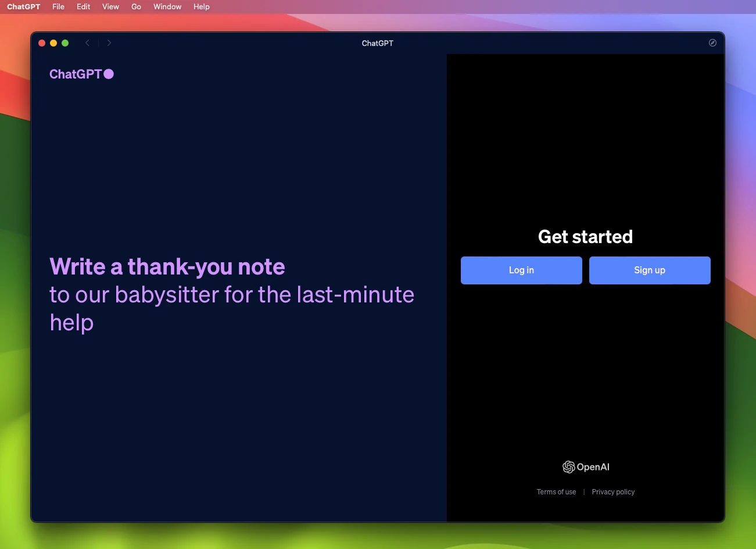
Task: Click the Sign up button
Action: [649, 270]
